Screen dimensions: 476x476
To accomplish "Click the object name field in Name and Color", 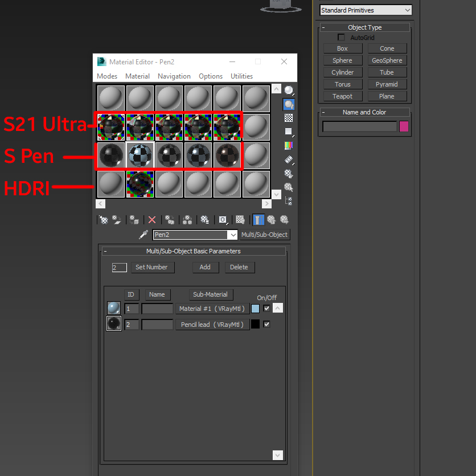I will point(360,126).
